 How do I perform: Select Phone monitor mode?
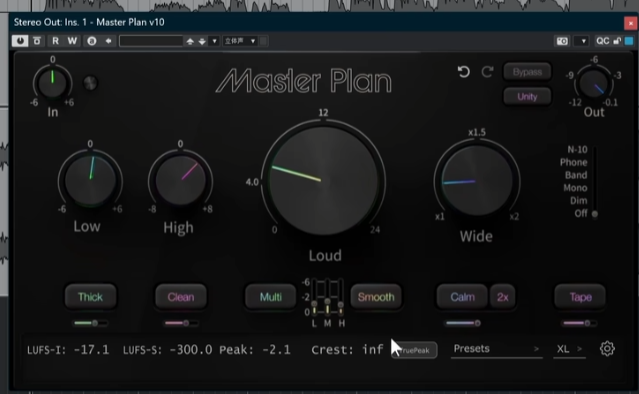[x=573, y=162]
